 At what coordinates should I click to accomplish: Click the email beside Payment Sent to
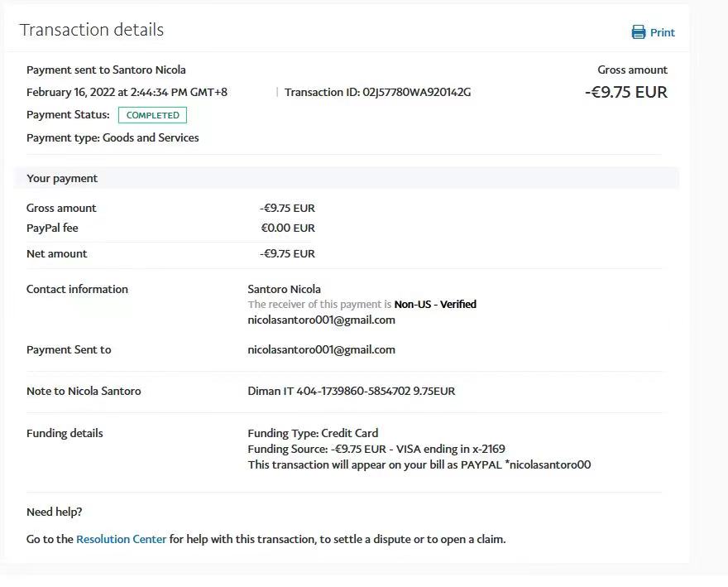(x=321, y=349)
